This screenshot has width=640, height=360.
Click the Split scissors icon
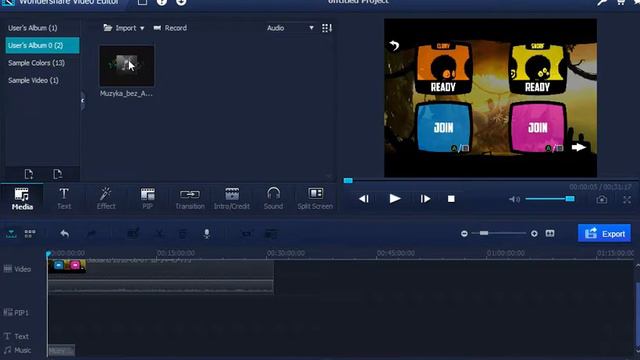tap(159, 233)
